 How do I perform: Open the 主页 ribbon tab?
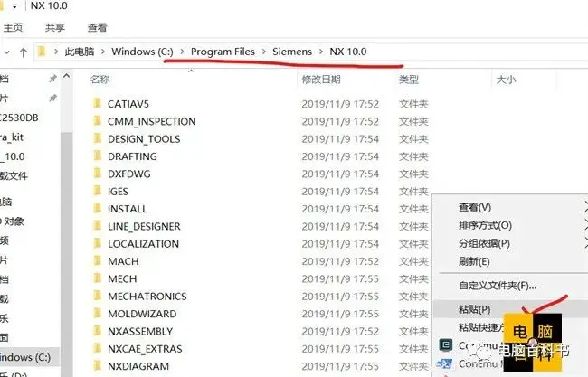pos(13,27)
